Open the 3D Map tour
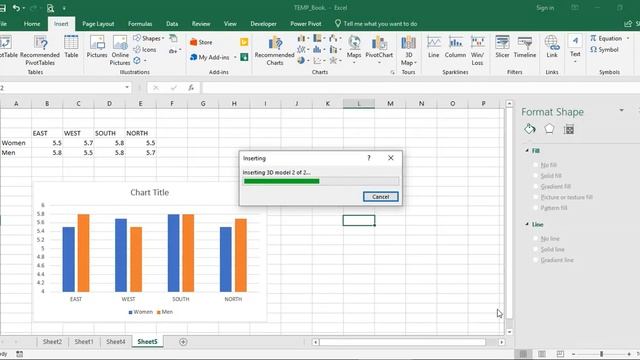Viewport: 640px width, 360px height. (x=408, y=50)
